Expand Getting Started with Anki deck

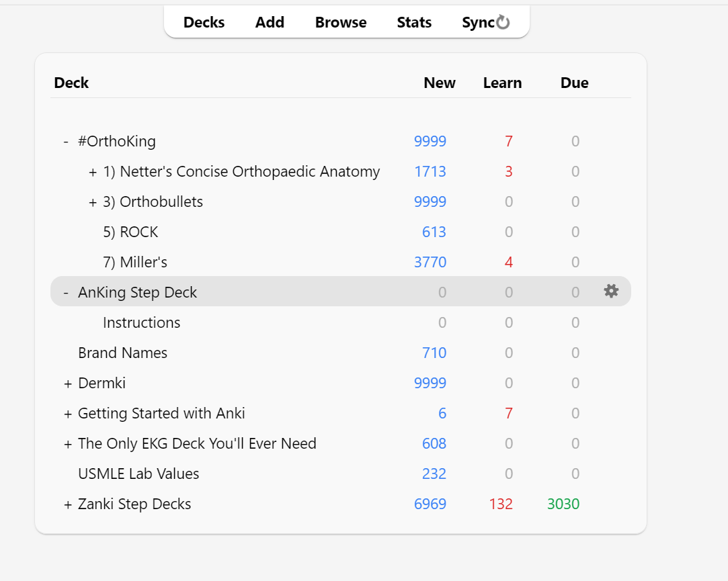coord(67,414)
